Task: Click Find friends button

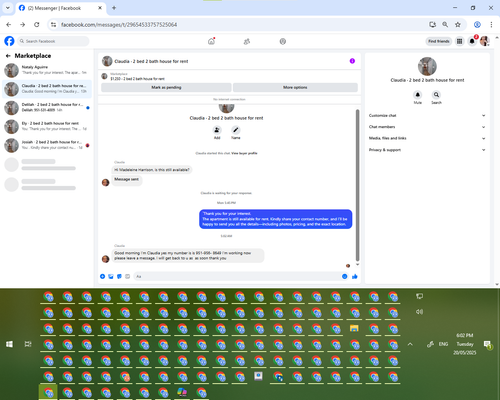Action: coord(439,41)
